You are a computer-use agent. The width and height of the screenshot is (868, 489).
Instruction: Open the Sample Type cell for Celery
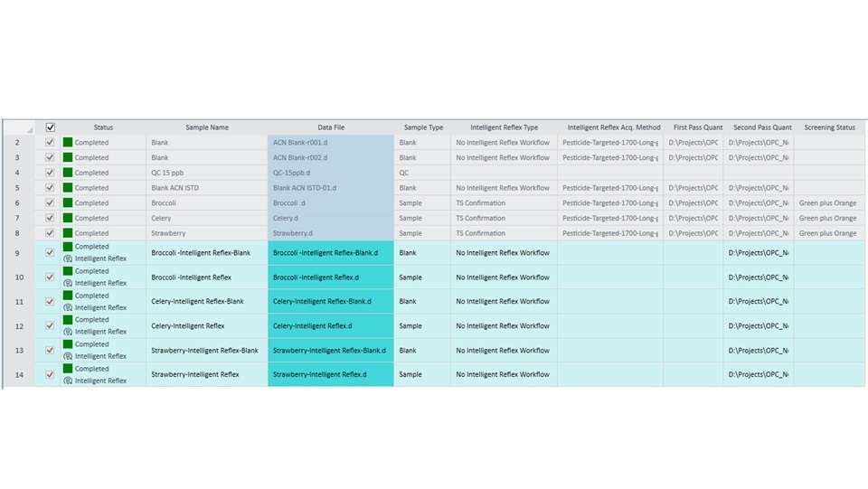421,218
